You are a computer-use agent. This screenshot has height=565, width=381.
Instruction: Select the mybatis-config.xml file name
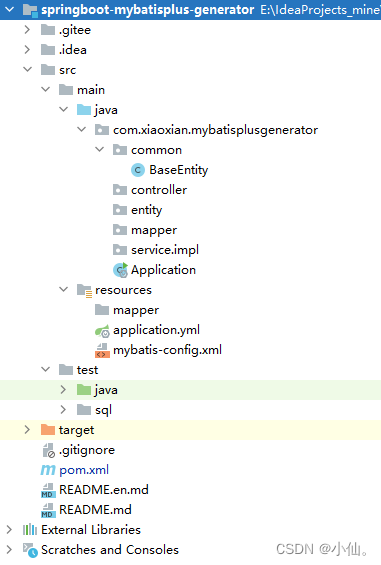point(168,350)
